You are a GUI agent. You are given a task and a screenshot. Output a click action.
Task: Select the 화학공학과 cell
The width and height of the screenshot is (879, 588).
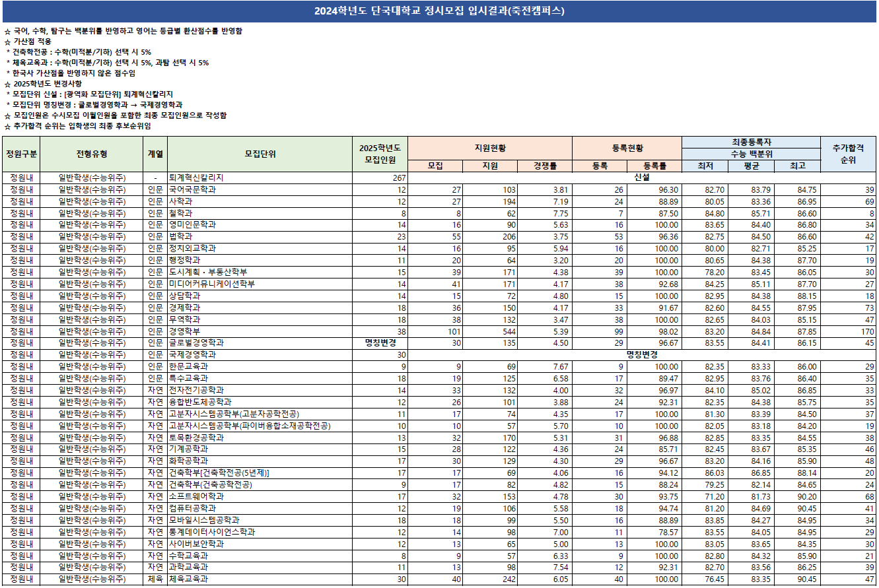coord(260,461)
